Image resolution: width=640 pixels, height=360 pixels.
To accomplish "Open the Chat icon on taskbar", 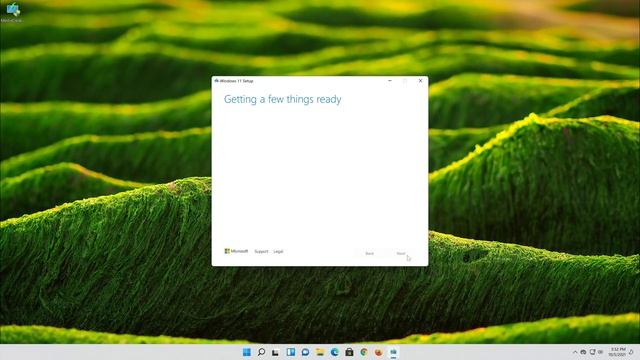I will click(x=305, y=352).
